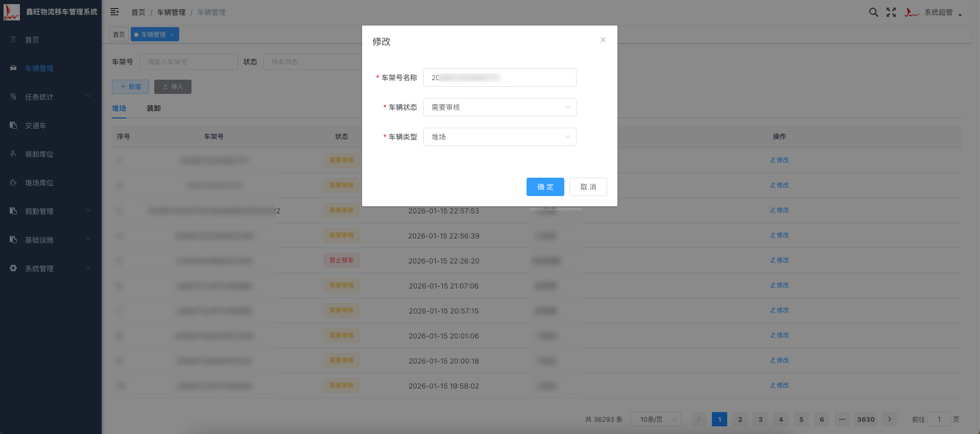Click 修改 in the 22:57:53 row
The width and height of the screenshot is (980, 434).
point(779,210)
